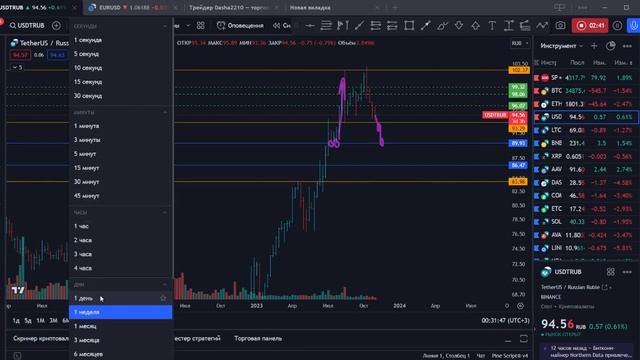Add symbol to watchlist with plus icon
The width and height of the screenshot is (640, 360).
[594, 46]
